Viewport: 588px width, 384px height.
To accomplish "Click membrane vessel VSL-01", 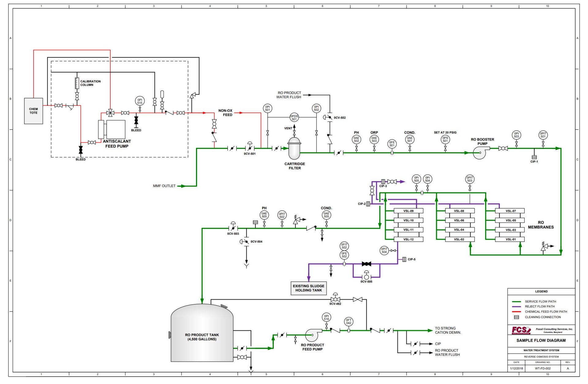I will pyautogui.click(x=510, y=239).
